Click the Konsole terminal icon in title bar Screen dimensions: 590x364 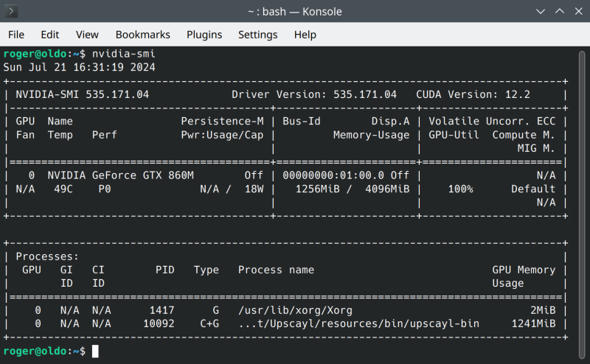pyautogui.click(x=12, y=12)
